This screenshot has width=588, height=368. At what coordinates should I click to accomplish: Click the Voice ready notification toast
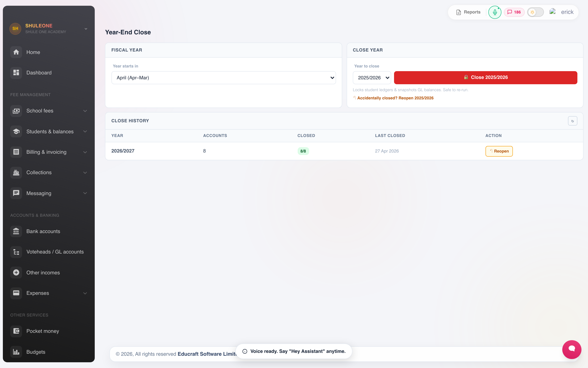tap(294, 351)
